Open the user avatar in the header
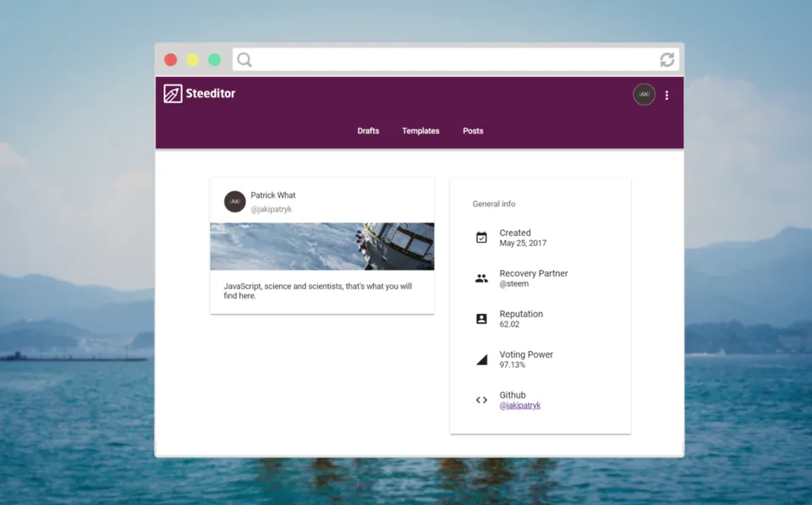The image size is (812, 505). pos(644,94)
